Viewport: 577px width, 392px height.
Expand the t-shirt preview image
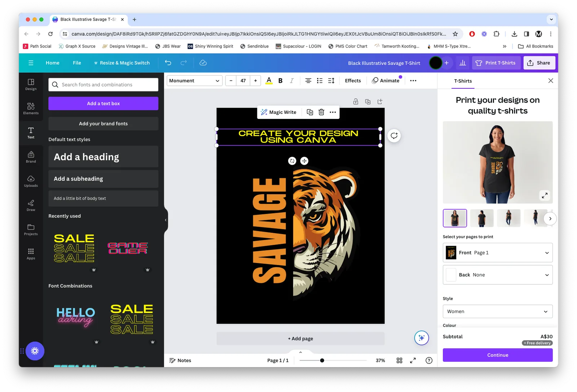click(x=545, y=195)
